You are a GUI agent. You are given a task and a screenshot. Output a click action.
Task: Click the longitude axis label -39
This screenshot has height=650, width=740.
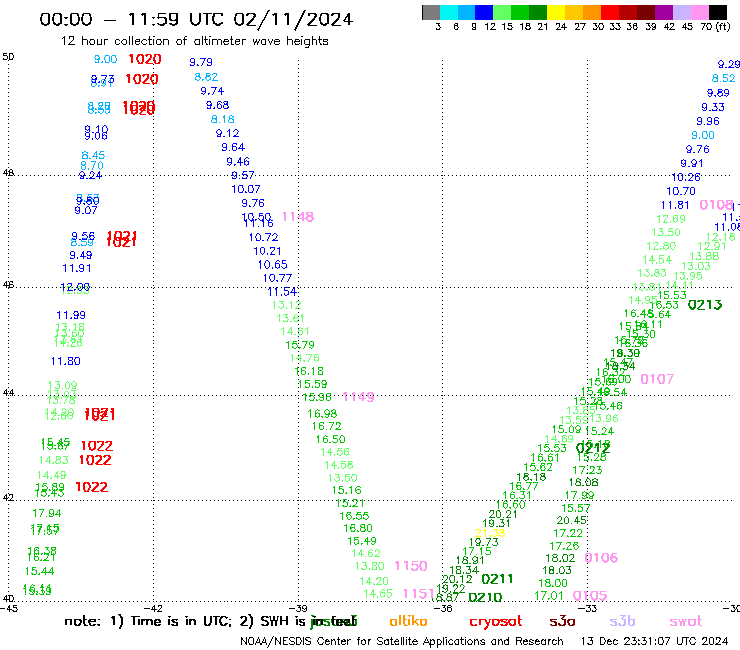pyautogui.click(x=298, y=608)
